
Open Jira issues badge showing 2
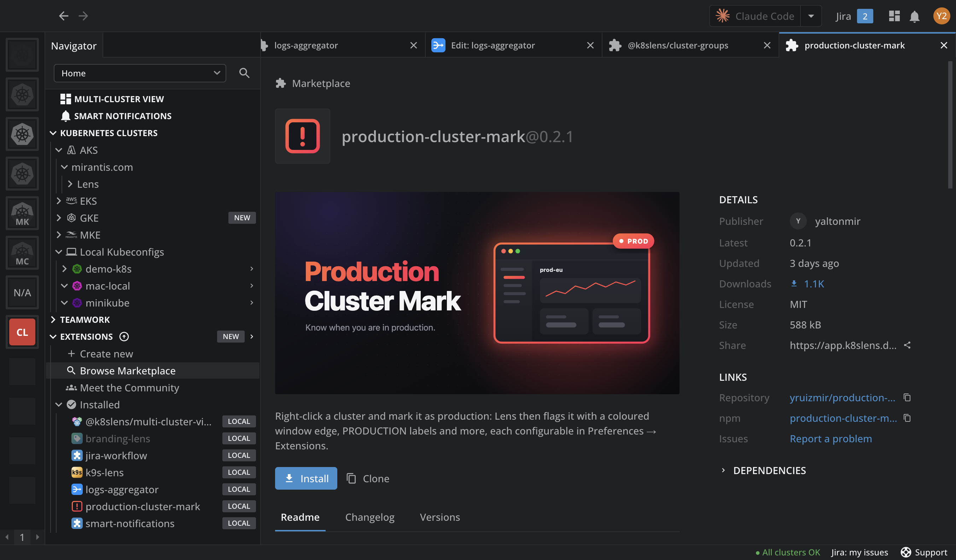point(865,16)
